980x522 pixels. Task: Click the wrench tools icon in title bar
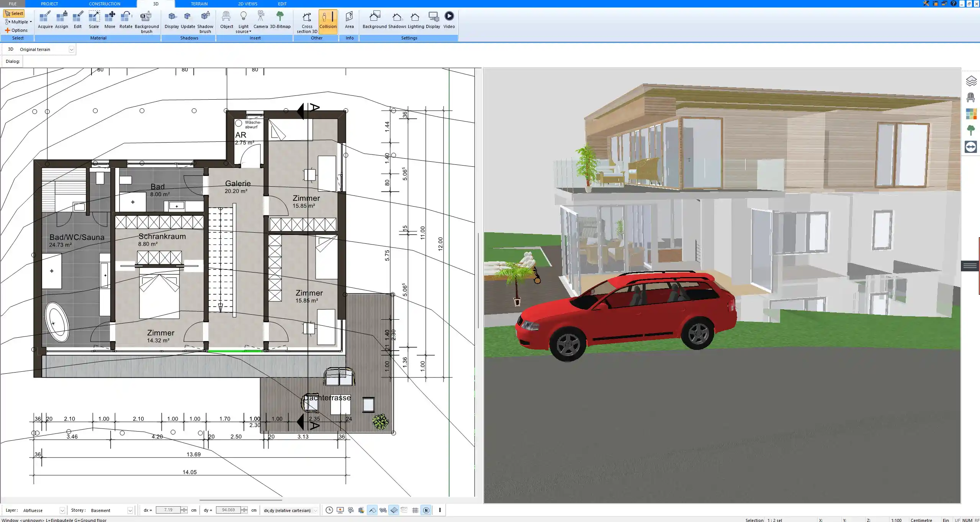click(926, 3)
